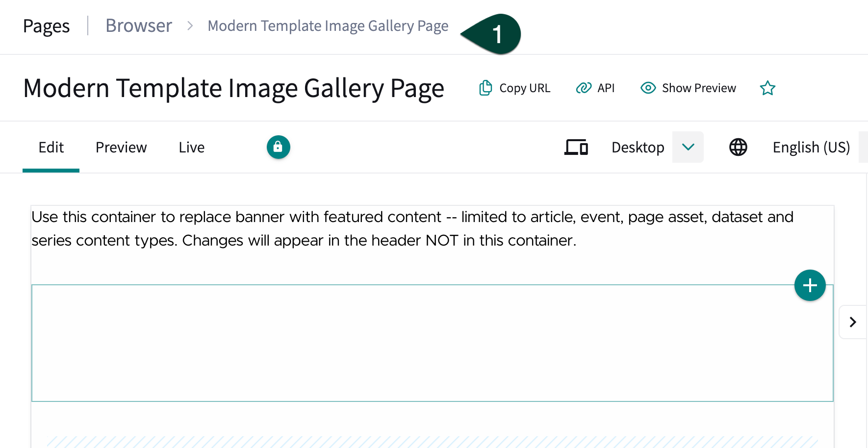Navigate to Browser in the breadcrumb
This screenshot has width=868, height=448.
click(x=139, y=25)
